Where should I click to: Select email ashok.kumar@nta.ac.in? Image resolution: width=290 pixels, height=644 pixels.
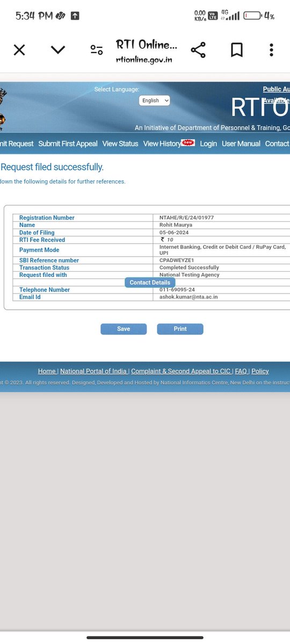(x=189, y=297)
